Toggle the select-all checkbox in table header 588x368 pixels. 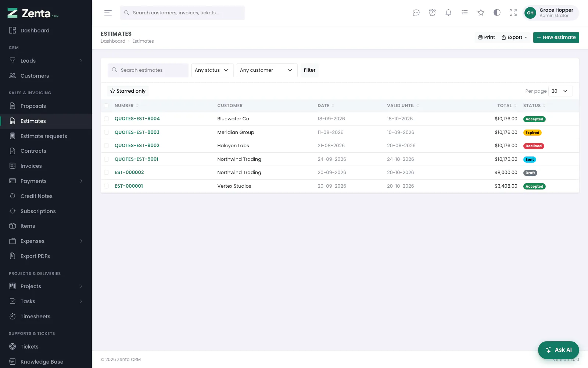click(x=106, y=106)
